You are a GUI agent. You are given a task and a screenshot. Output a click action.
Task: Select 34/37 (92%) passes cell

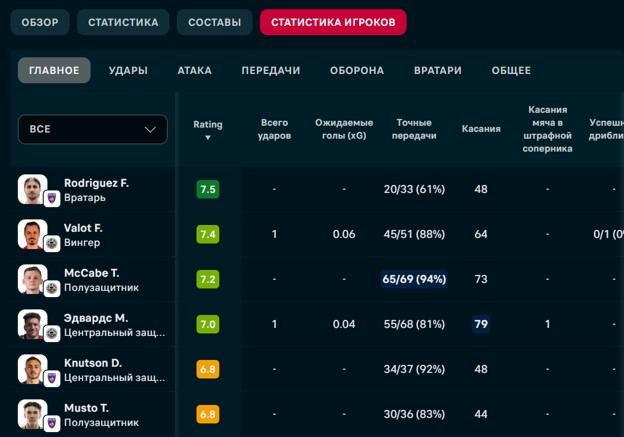414,369
